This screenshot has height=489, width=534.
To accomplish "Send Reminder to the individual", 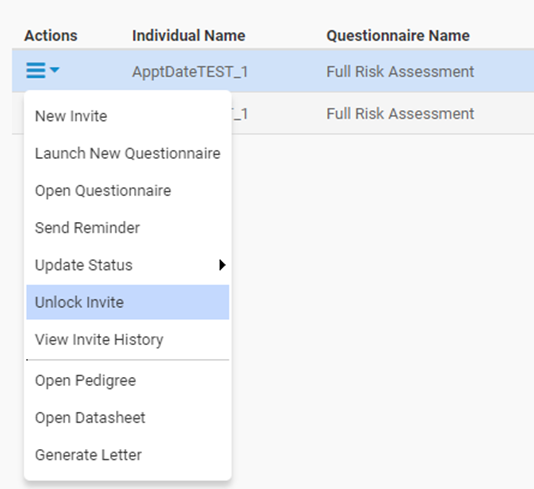I will pyautogui.click(x=128, y=228).
